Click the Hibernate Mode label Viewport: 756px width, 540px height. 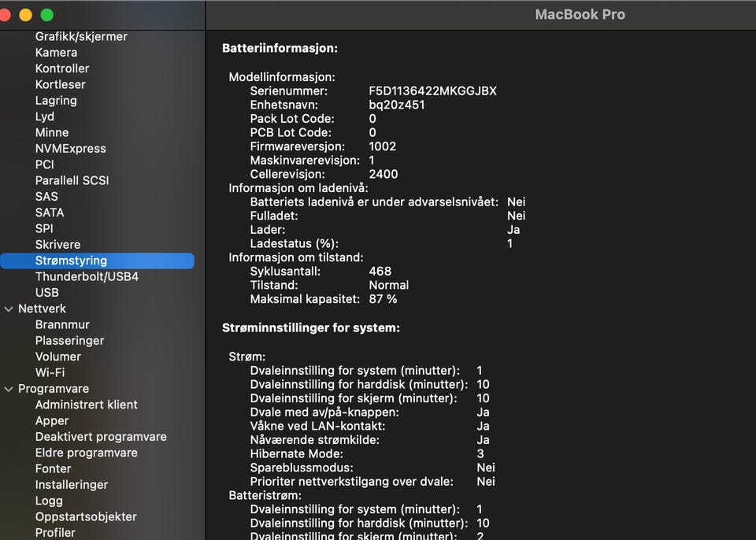click(x=297, y=454)
